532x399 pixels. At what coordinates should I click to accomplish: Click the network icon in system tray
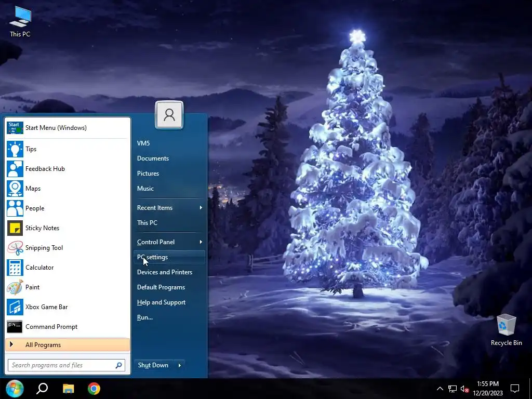(453, 389)
